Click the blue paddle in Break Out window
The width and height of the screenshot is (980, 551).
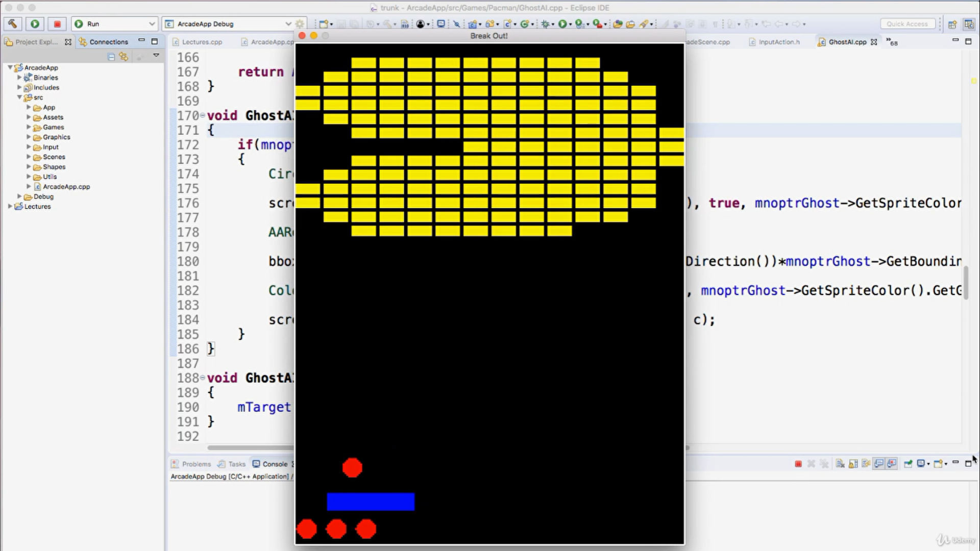371,502
